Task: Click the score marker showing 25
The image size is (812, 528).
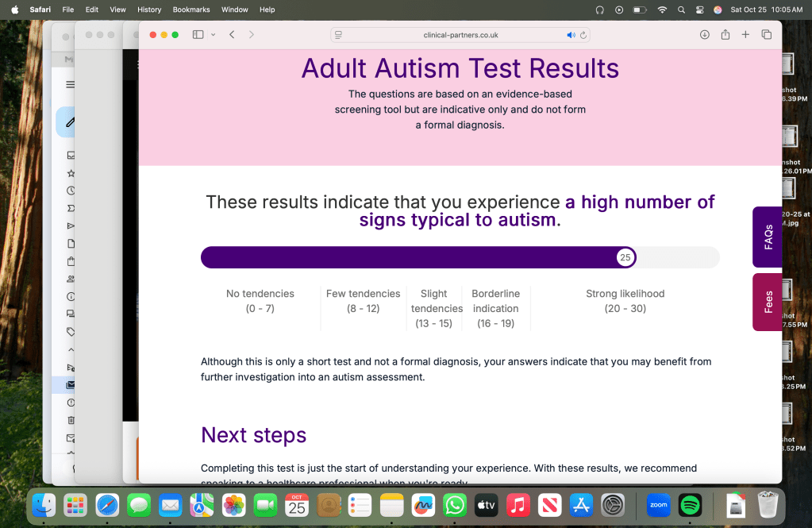Action: pyautogui.click(x=625, y=257)
